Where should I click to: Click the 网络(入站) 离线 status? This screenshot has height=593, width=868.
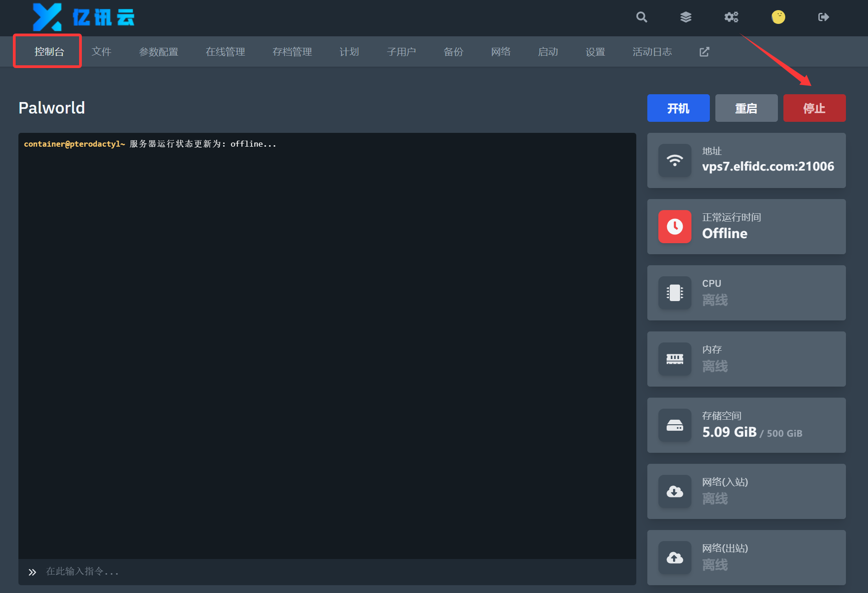click(715, 498)
